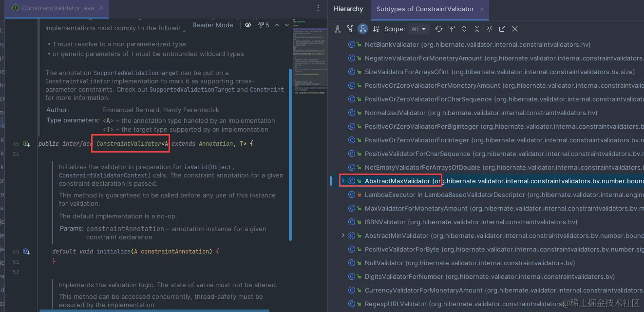Click Reader Mode in the editor

tap(212, 25)
